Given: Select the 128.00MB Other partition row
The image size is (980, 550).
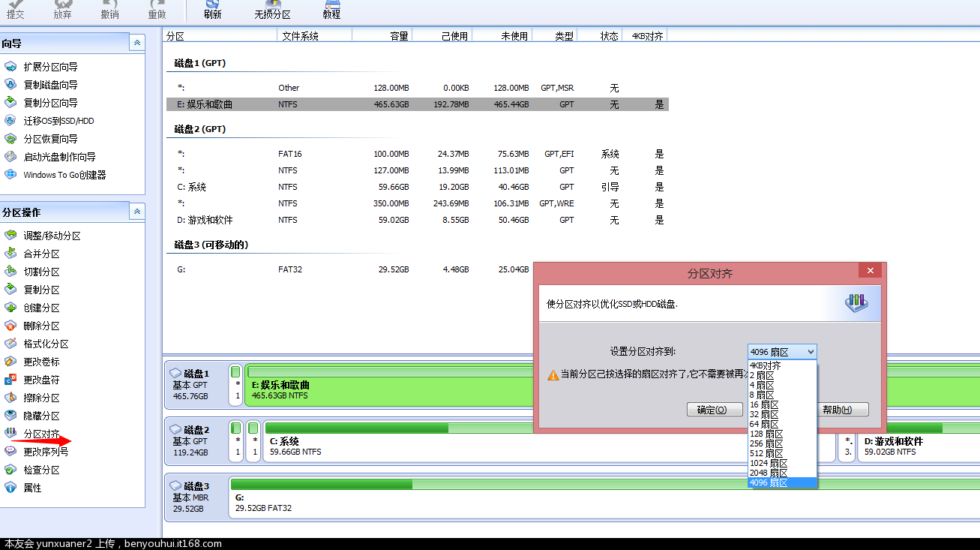Looking at the screenshot, I should click(x=417, y=88).
